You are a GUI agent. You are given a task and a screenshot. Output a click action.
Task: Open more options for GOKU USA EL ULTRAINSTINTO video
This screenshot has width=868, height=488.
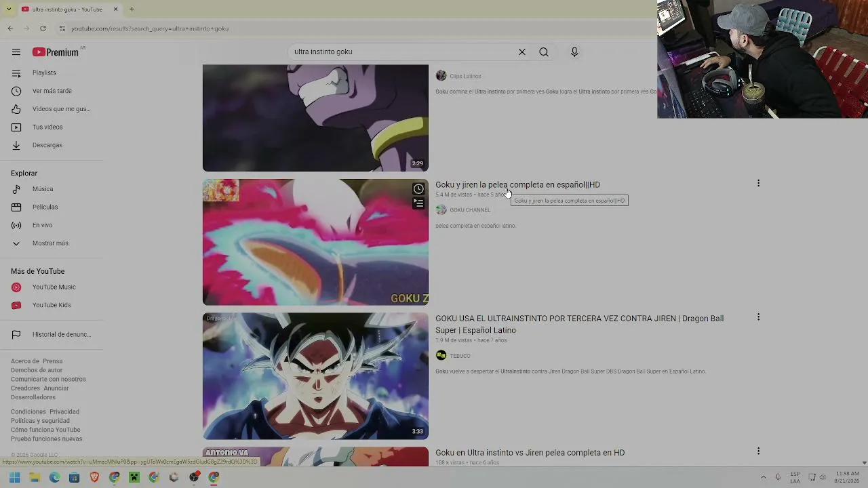[x=758, y=317]
